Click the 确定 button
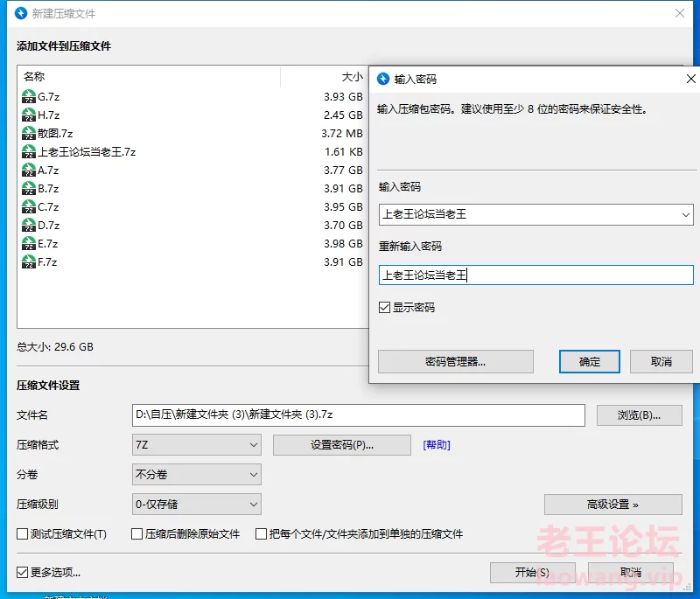700x599 pixels. 589,362
